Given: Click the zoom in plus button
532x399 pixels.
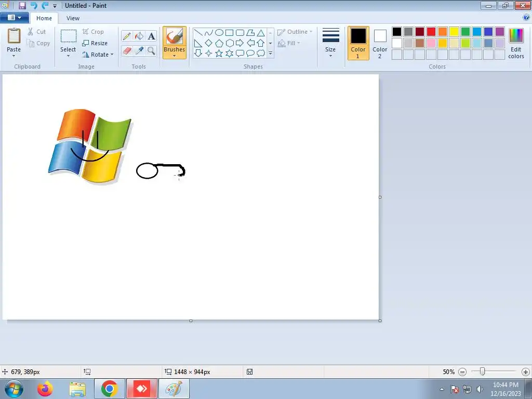Looking at the screenshot, I should coord(526,372).
